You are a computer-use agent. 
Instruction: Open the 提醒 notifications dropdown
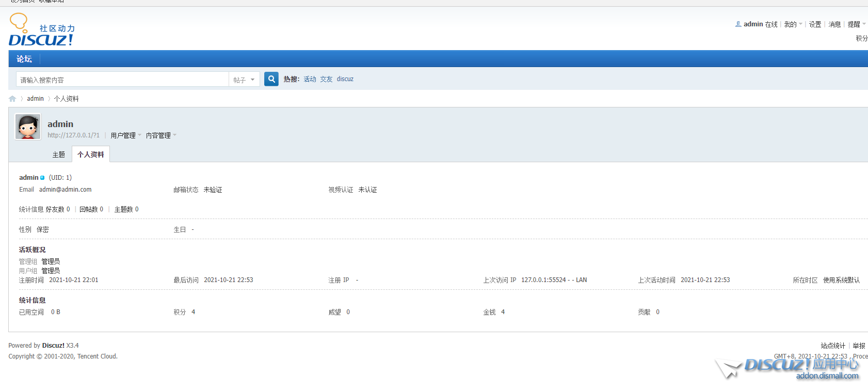pos(857,24)
